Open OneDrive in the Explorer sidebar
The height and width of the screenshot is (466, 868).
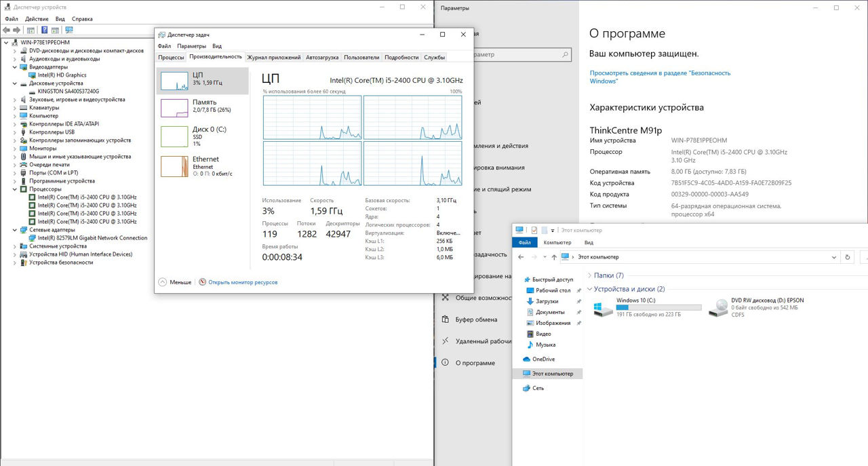point(542,359)
